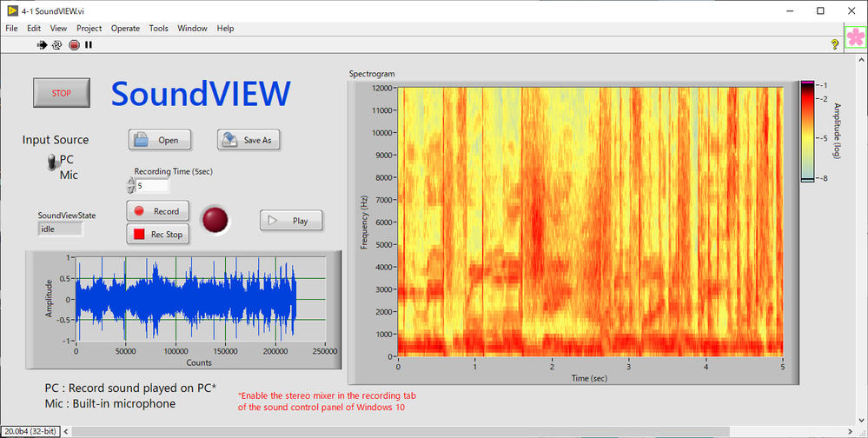The height and width of the screenshot is (438, 868).
Task: Click the Open file button
Action: (160, 140)
